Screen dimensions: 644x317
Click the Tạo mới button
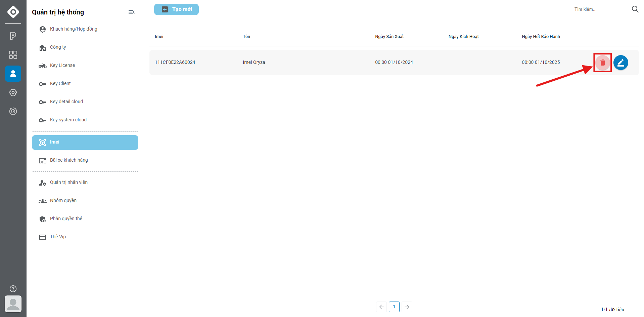[x=176, y=9]
